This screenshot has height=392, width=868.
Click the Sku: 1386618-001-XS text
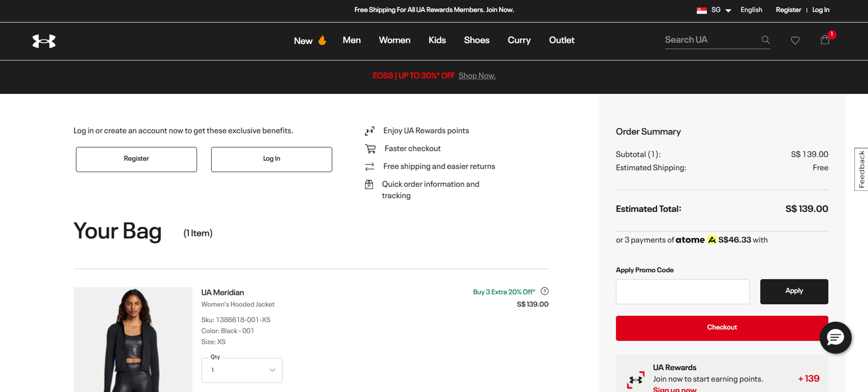point(236,320)
